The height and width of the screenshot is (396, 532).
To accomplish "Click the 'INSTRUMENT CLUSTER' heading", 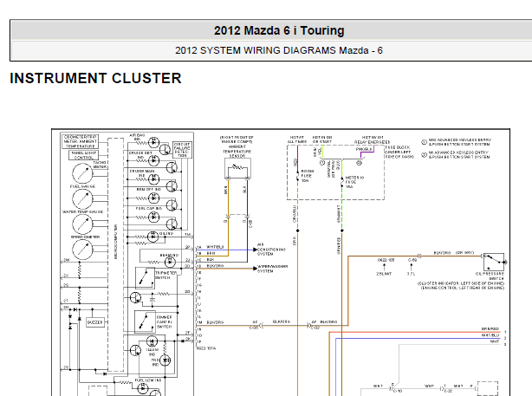I will point(95,78).
